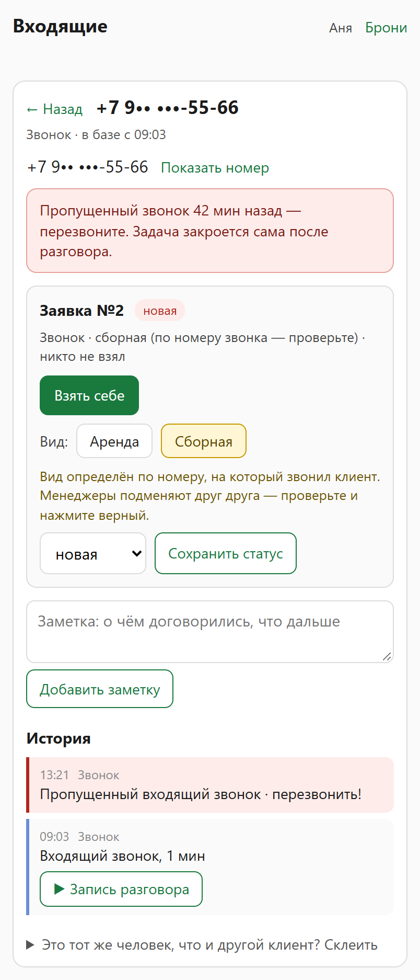Click the 'Взять себе' button
This screenshot has height=980, width=420.
pyautogui.click(x=89, y=395)
